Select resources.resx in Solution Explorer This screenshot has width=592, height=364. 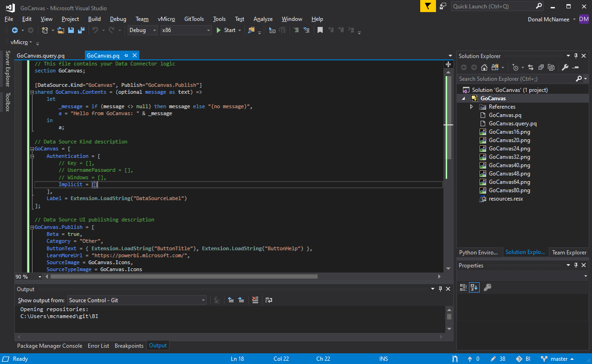506,199
